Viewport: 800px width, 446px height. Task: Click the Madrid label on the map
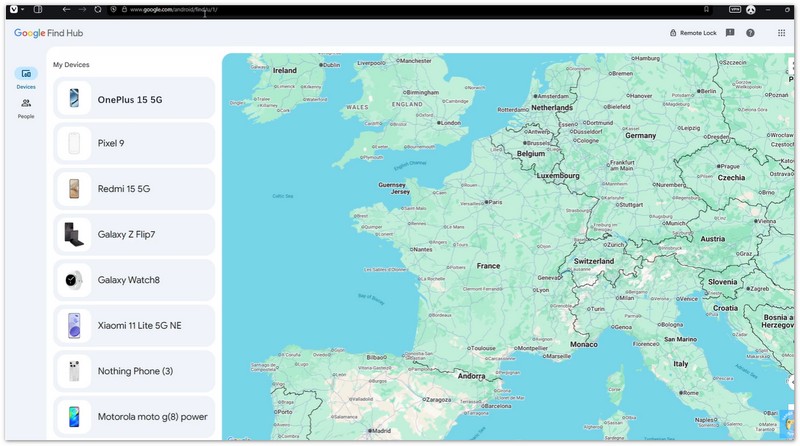click(x=380, y=431)
